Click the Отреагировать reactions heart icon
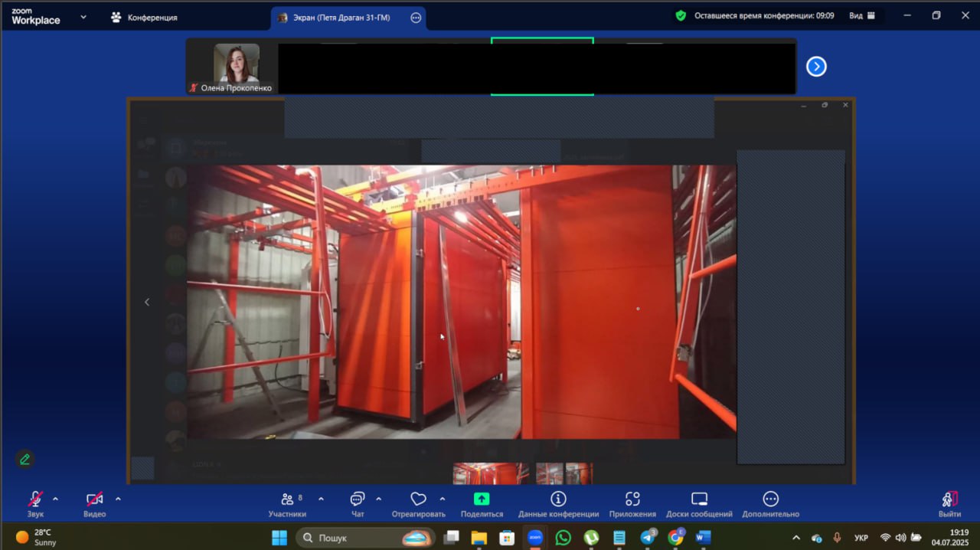 point(418,499)
